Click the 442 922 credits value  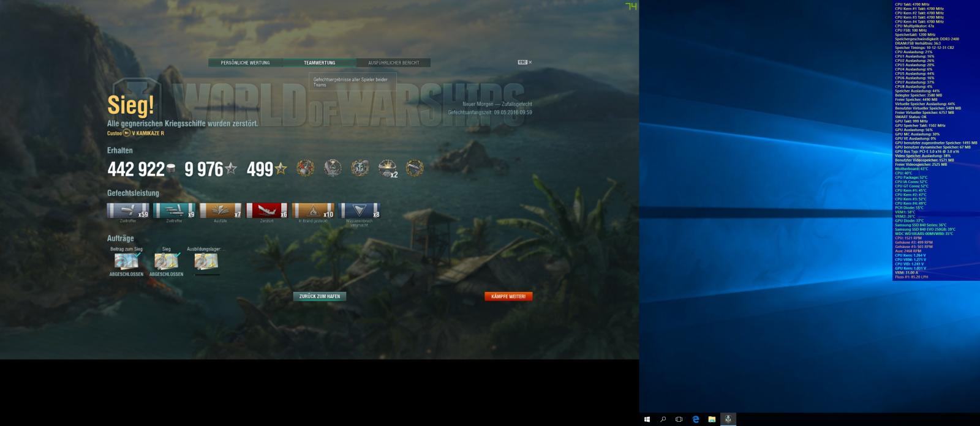pyautogui.click(x=136, y=170)
